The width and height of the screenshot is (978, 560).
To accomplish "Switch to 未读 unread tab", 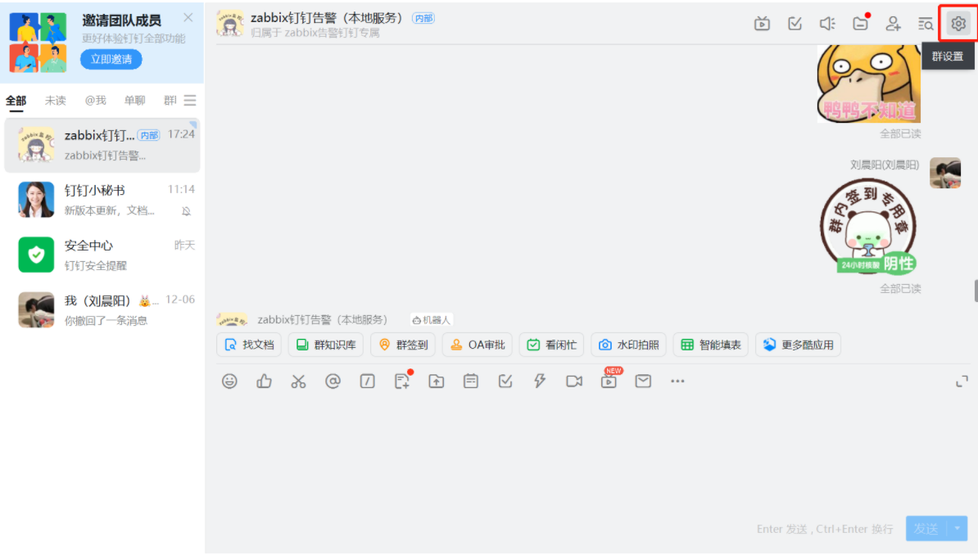I will pos(56,101).
